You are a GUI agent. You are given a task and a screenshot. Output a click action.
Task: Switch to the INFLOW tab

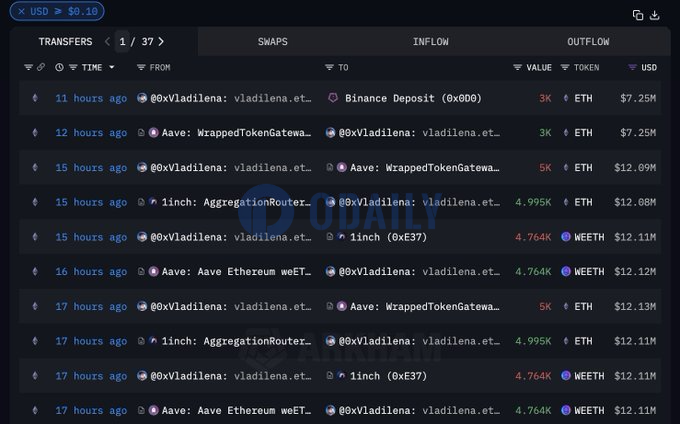click(431, 42)
